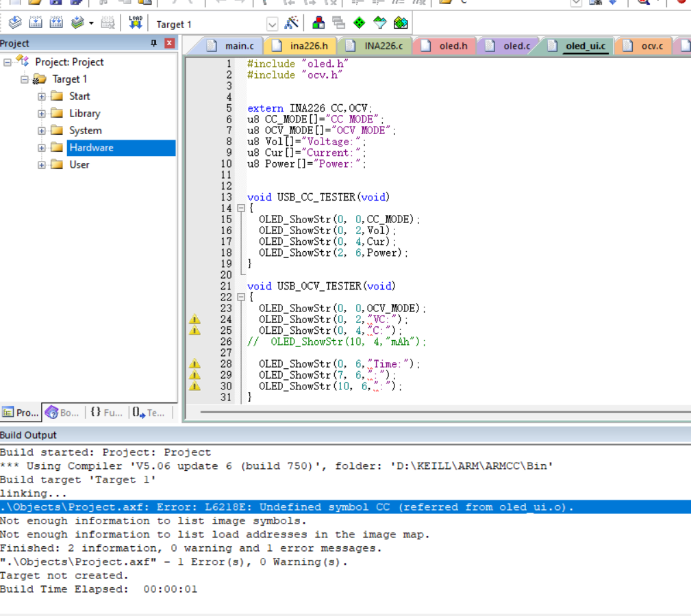Viewport: 691px width, 616px height.
Task: Select the System folder label
Action: [86, 131]
